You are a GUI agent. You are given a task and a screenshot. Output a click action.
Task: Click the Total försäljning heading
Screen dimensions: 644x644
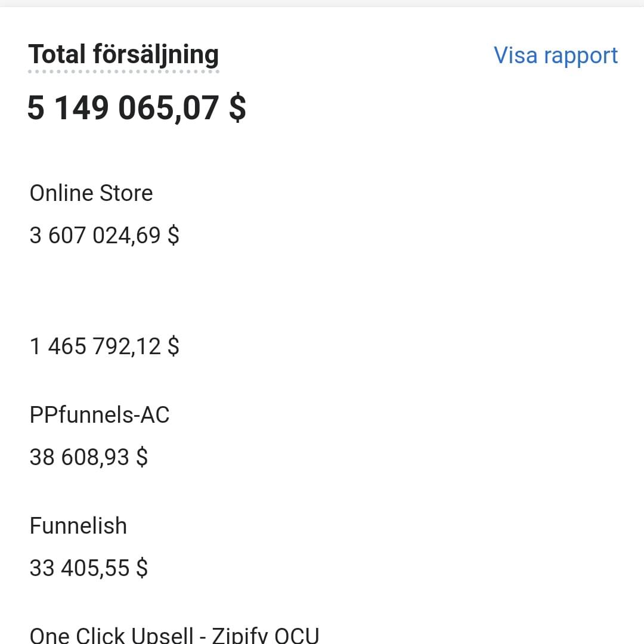(123, 54)
